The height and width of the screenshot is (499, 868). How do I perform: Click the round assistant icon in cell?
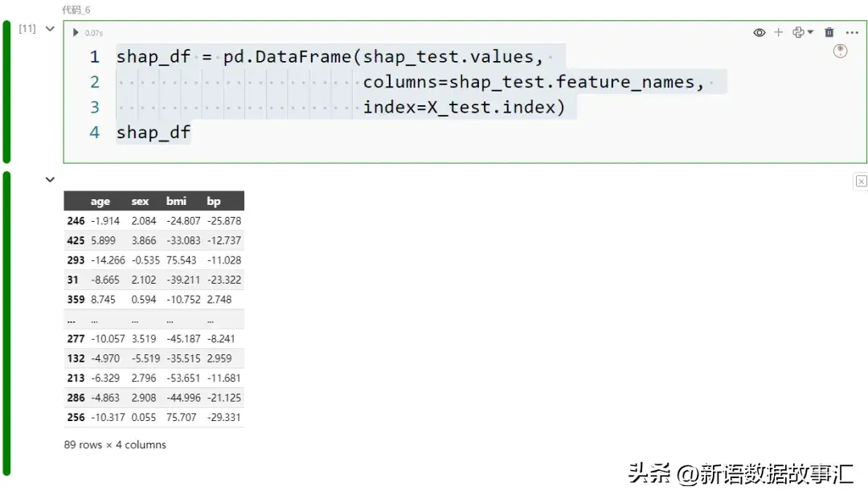[841, 51]
